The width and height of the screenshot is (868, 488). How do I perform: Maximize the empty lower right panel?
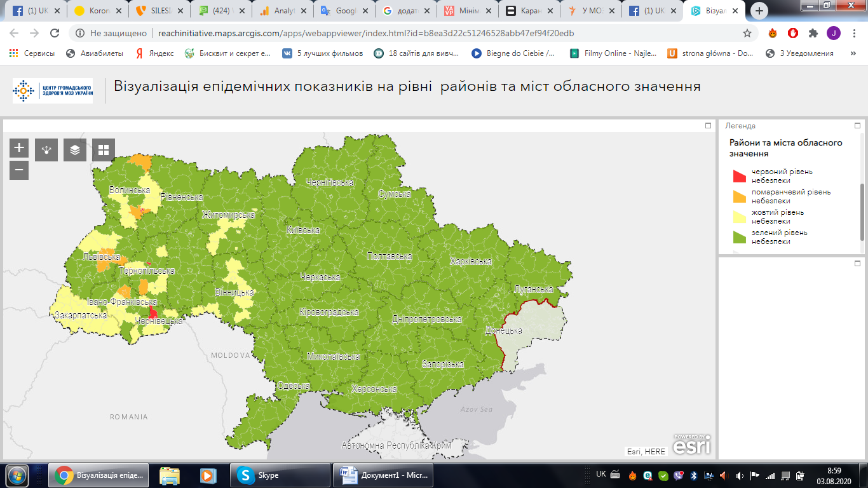point(857,263)
